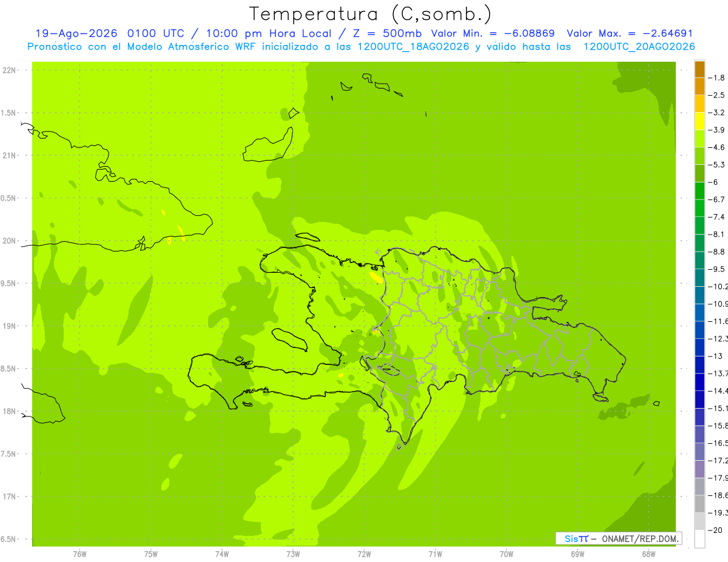This screenshot has width=728, height=562.
Task: Click the "-1.8" colorbar value
Action: (x=717, y=78)
